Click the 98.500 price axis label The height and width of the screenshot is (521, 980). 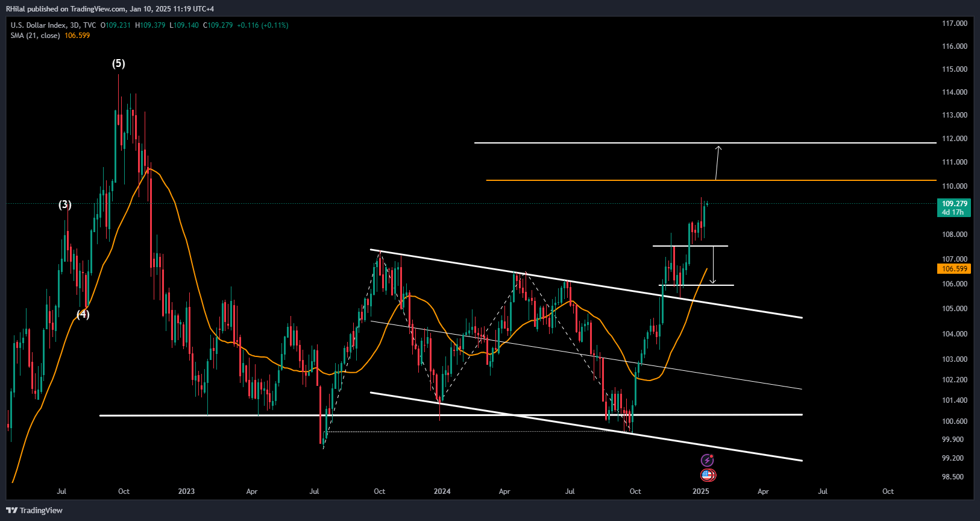point(953,477)
